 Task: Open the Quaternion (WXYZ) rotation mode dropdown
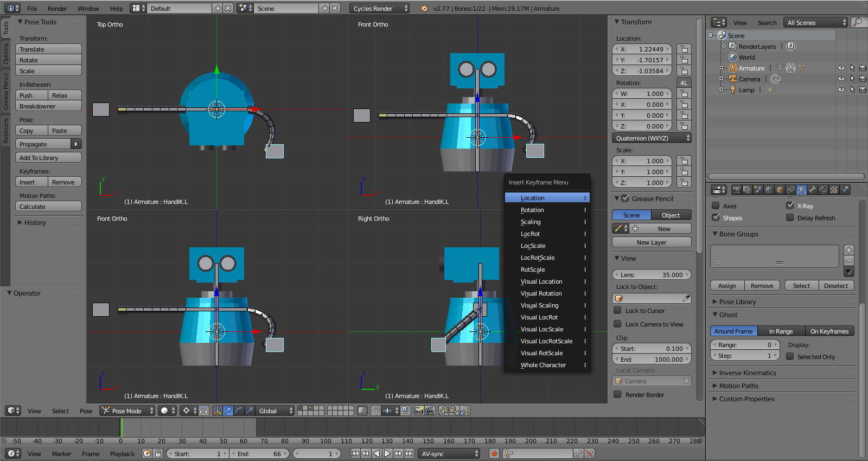[x=652, y=138]
